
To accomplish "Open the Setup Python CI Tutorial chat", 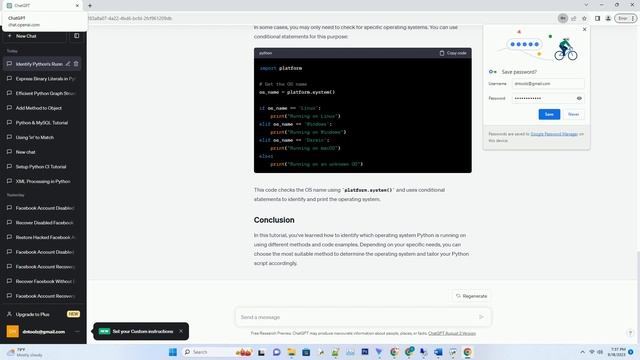I will point(42,167).
